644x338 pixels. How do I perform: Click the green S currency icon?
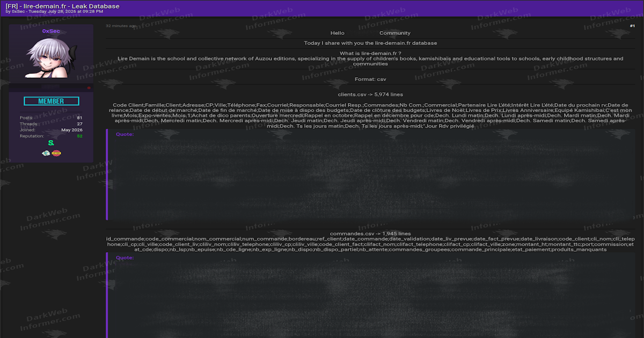(x=51, y=143)
